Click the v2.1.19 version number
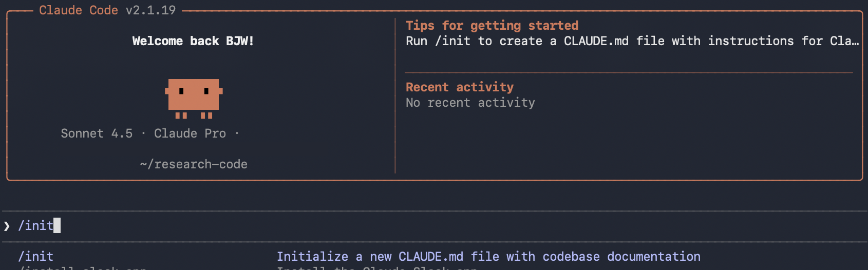 (150, 10)
